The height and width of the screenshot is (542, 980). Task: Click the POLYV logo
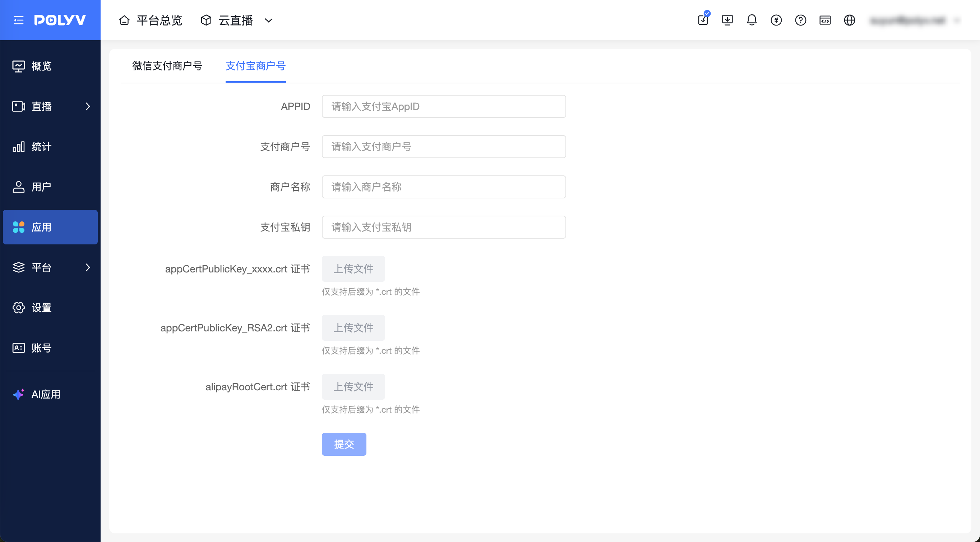pyautogui.click(x=60, y=20)
